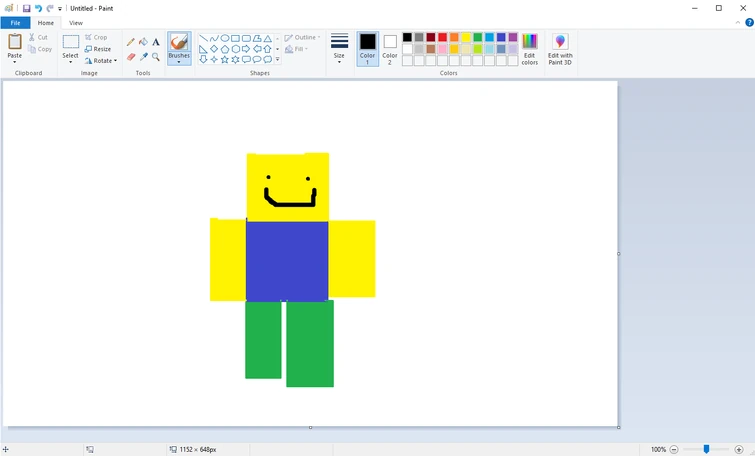This screenshot has height=456, width=755.
Task: Open Customize Quick Access Toolbar arrow
Action: pos(60,9)
